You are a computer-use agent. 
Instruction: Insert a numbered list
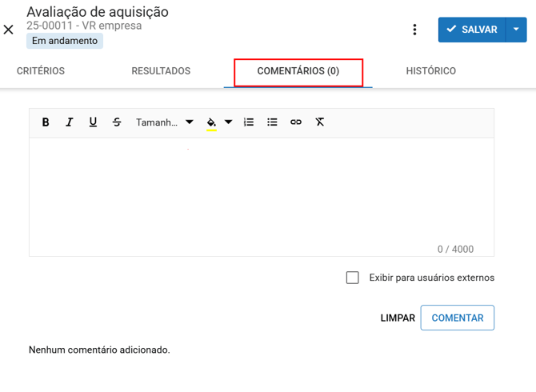[x=249, y=122]
